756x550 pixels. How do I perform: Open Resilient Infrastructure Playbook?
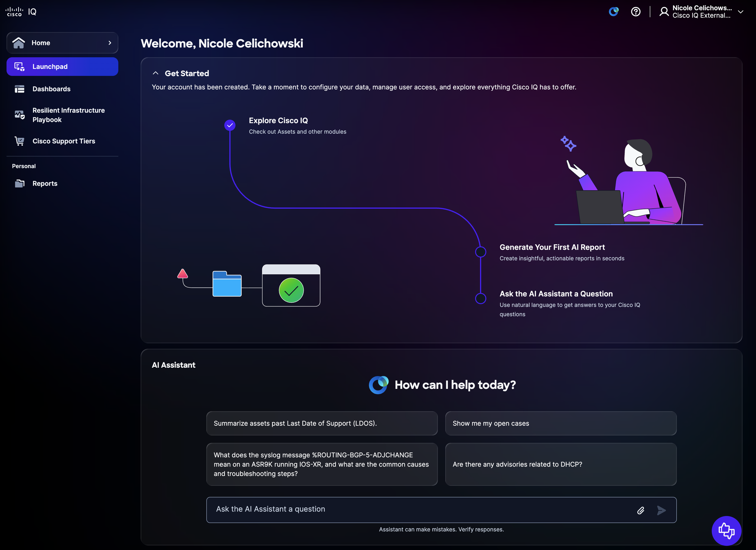tap(62, 115)
